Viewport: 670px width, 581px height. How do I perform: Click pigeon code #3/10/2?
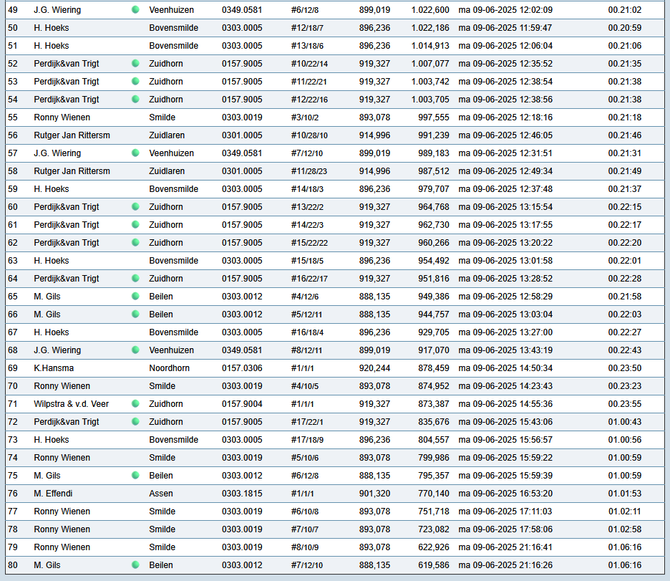tap(305, 117)
